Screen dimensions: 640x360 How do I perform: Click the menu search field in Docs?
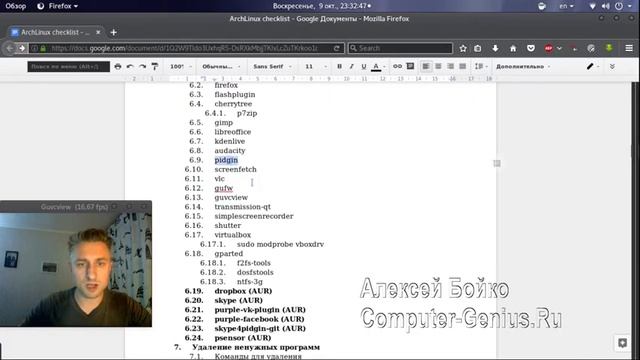[x=69, y=67]
